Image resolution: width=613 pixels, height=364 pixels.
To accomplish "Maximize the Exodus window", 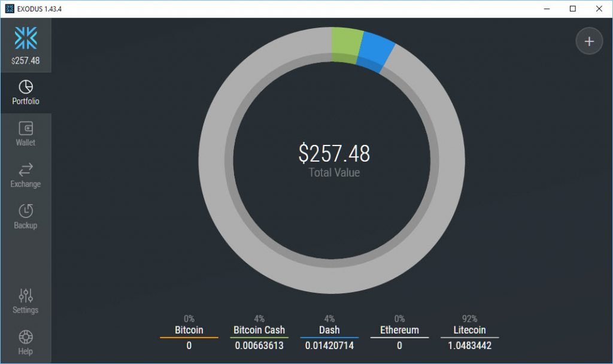I will 572,9.
